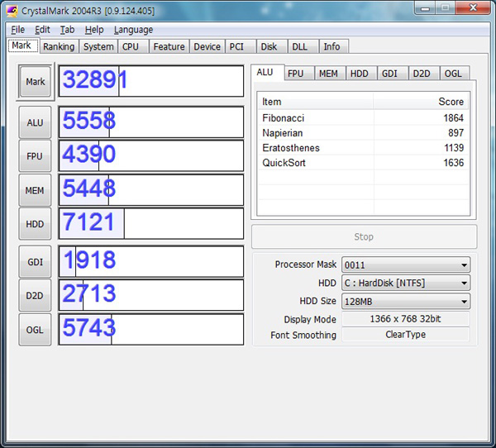Run the OGL benchmark button
Screen dimensions: 496x448
[35, 330]
